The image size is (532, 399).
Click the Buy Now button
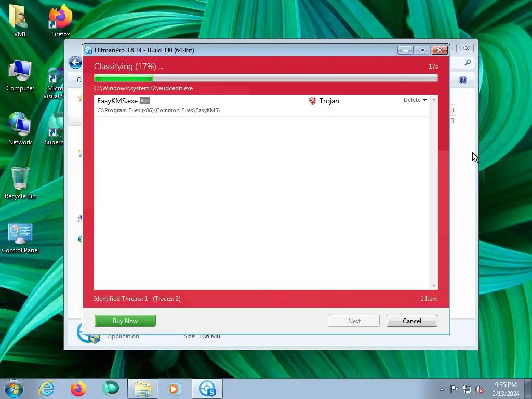[x=125, y=321]
